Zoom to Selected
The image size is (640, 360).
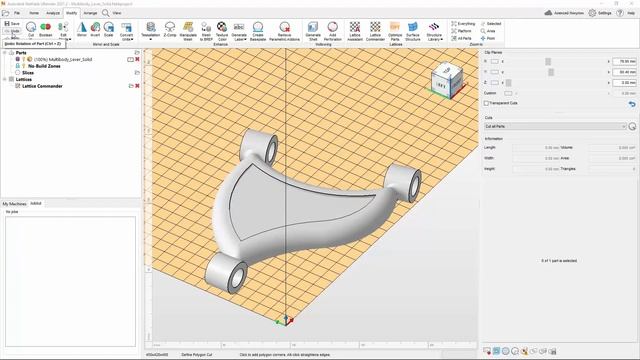[x=491, y=24]
